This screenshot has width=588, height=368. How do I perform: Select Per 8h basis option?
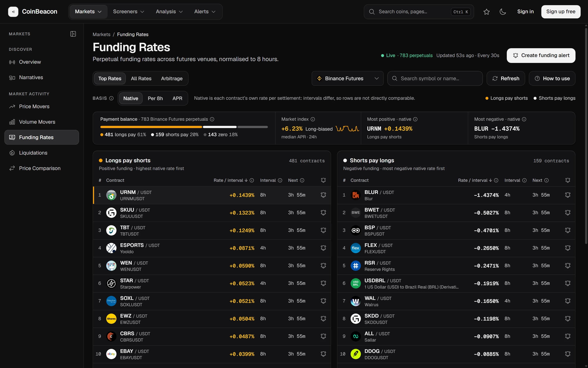click(155, 98)
